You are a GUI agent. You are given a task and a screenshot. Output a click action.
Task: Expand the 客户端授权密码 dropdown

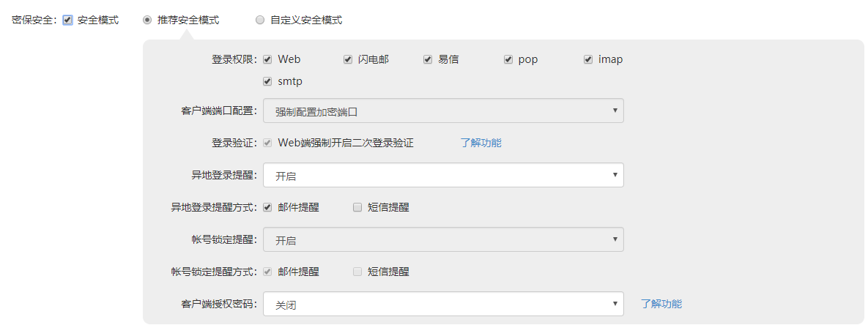(x=443, y=304)
